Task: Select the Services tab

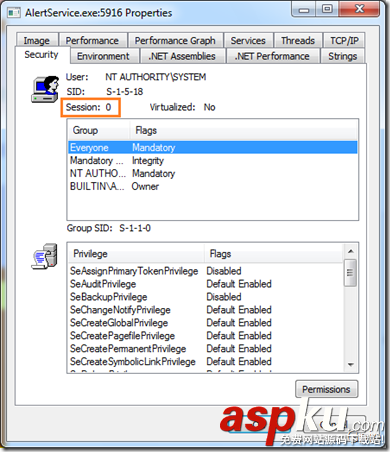Action: tap(248, 40)
